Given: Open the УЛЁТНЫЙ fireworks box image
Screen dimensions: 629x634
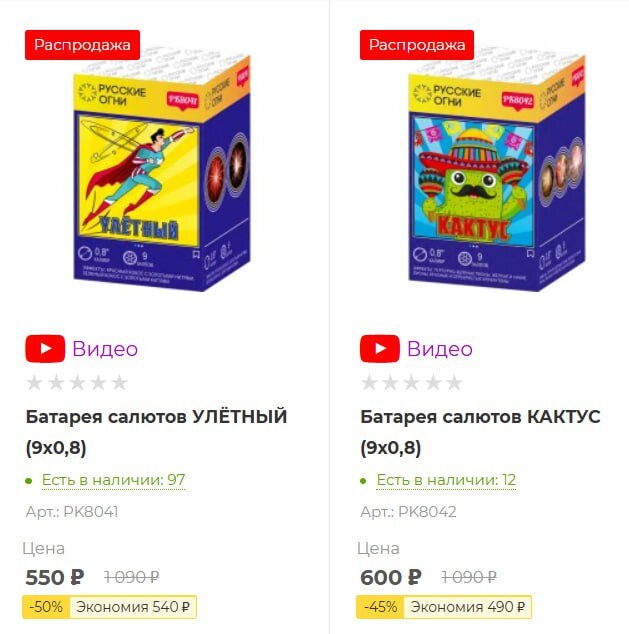Looking at the screenshot, I should click(x=162, y=170).
